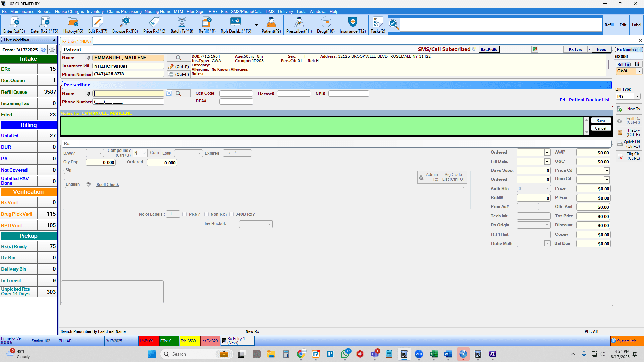This screenshot has width=644, height=362.
Task: Click the green patient notes area
Action: [322, 126]
